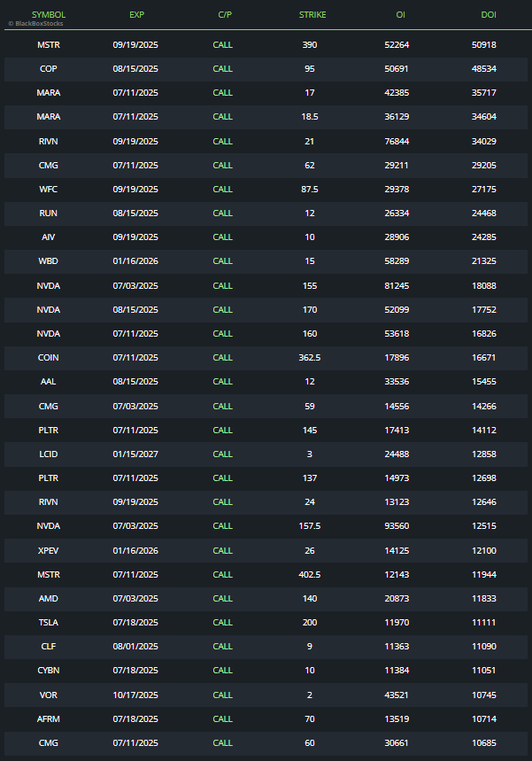Select the LCID symbol cell
Viewport: 532px width, 761px height.
49,454
